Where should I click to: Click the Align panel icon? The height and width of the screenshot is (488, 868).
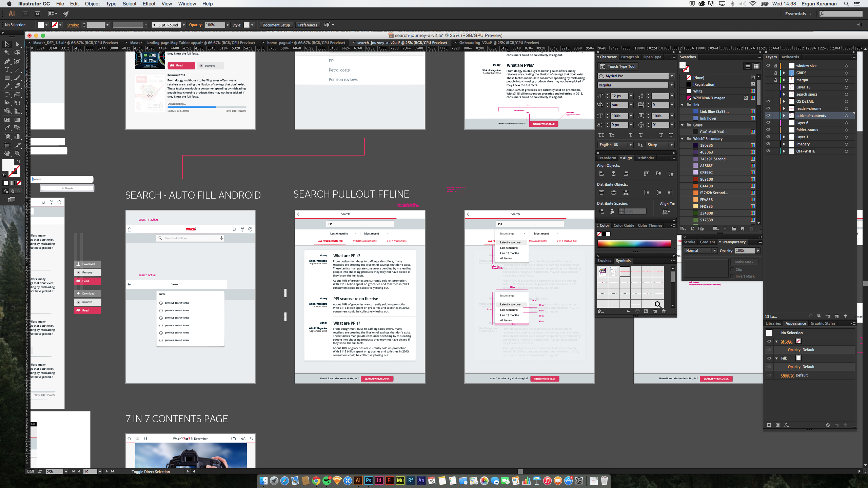point(627,157)
